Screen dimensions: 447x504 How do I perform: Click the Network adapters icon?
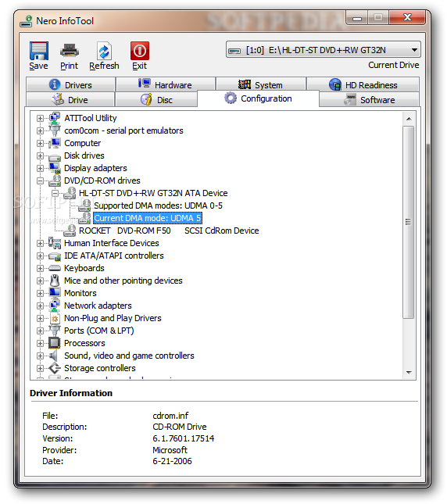(x=55, y=306)
